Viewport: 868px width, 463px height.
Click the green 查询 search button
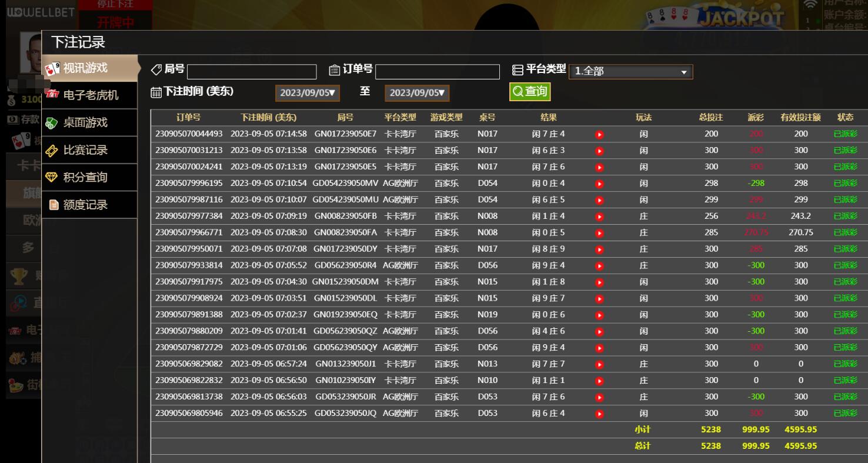530,91
